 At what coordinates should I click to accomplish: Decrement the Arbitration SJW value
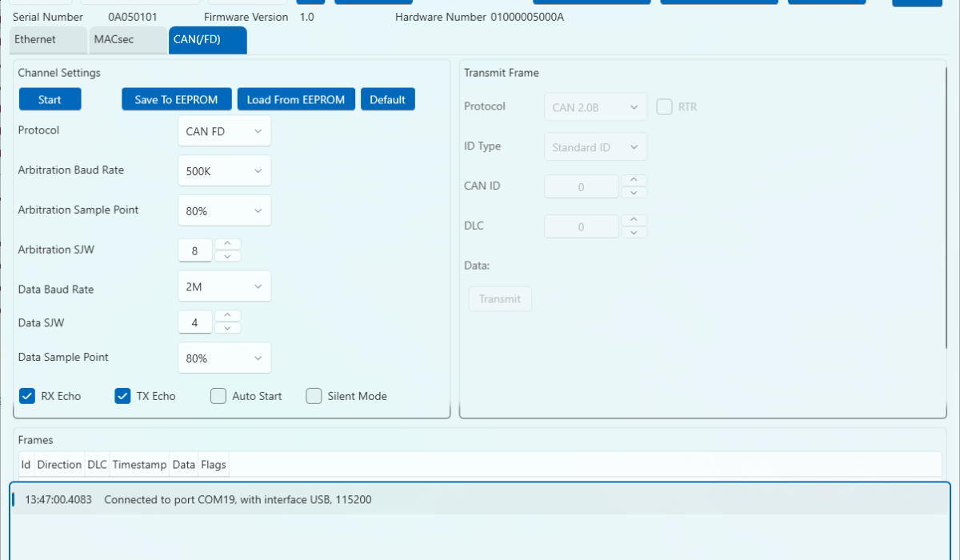pyautogui.click(x=228, y=256)
